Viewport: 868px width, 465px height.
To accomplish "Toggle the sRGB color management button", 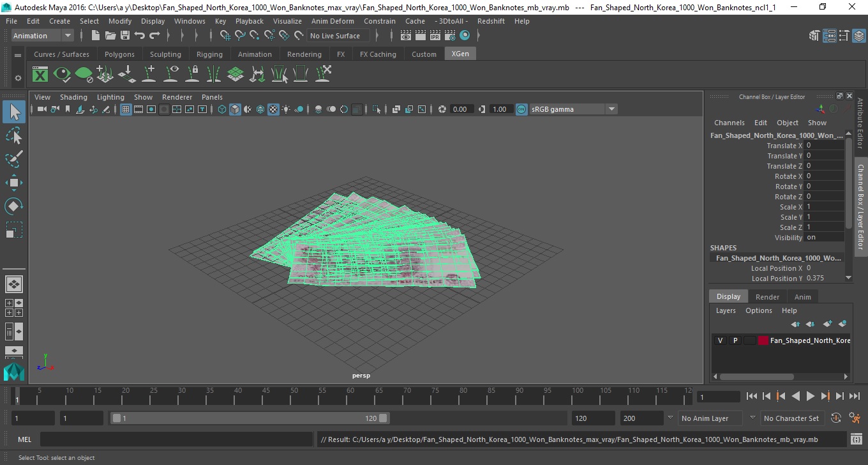I will click(521, 109).
